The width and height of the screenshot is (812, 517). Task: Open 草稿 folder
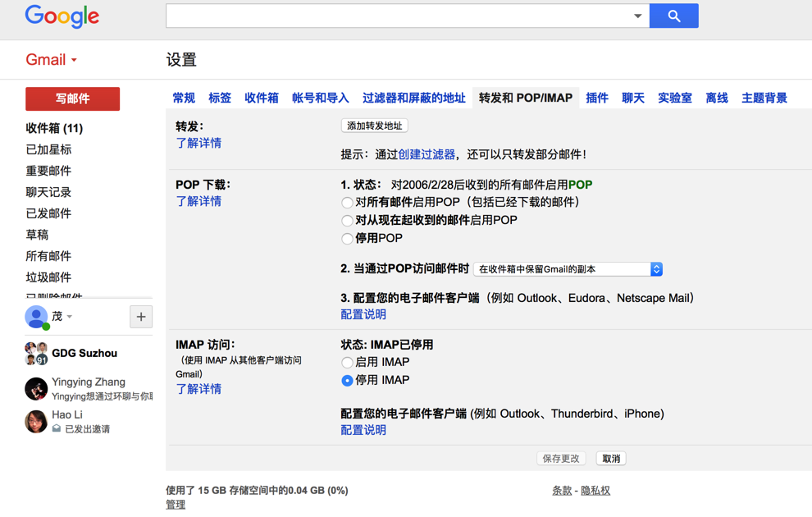coord(37,234)
